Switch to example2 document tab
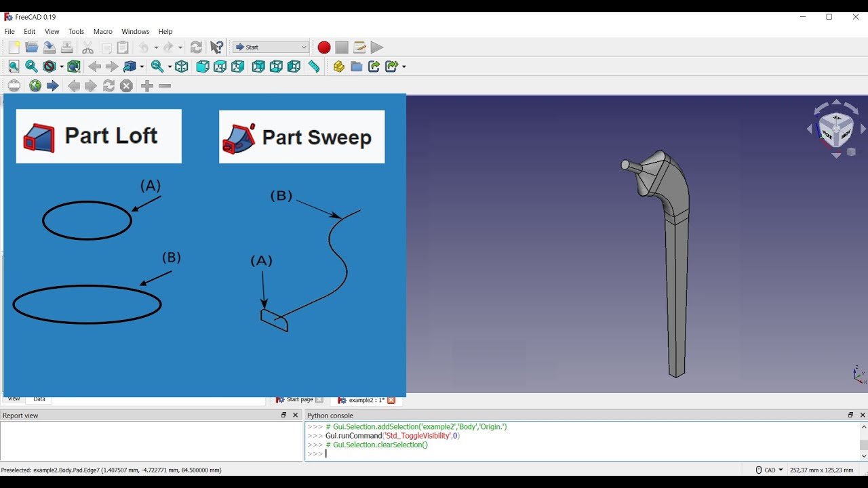This screenshot has width=868, height=488. click(366, 401)
